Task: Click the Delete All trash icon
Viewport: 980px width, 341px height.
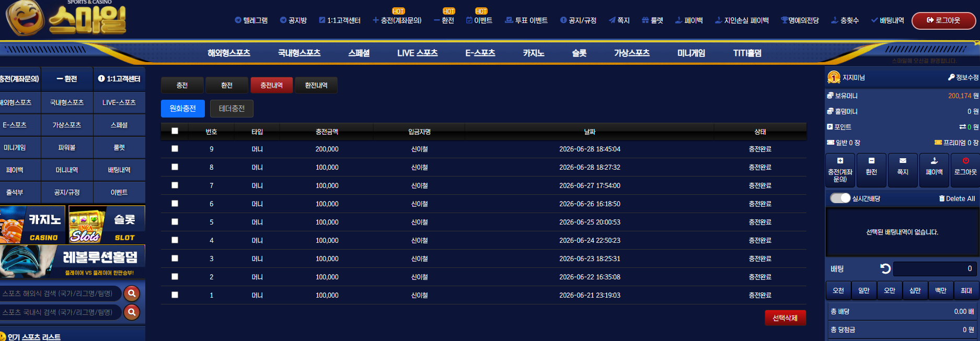Action: (x=942, y=198)
